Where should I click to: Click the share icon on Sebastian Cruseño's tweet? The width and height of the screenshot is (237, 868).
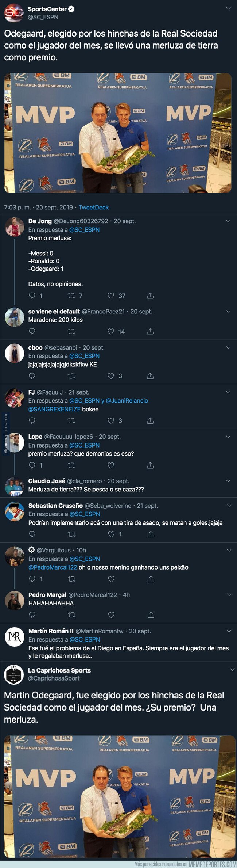(x=149, y=533)
